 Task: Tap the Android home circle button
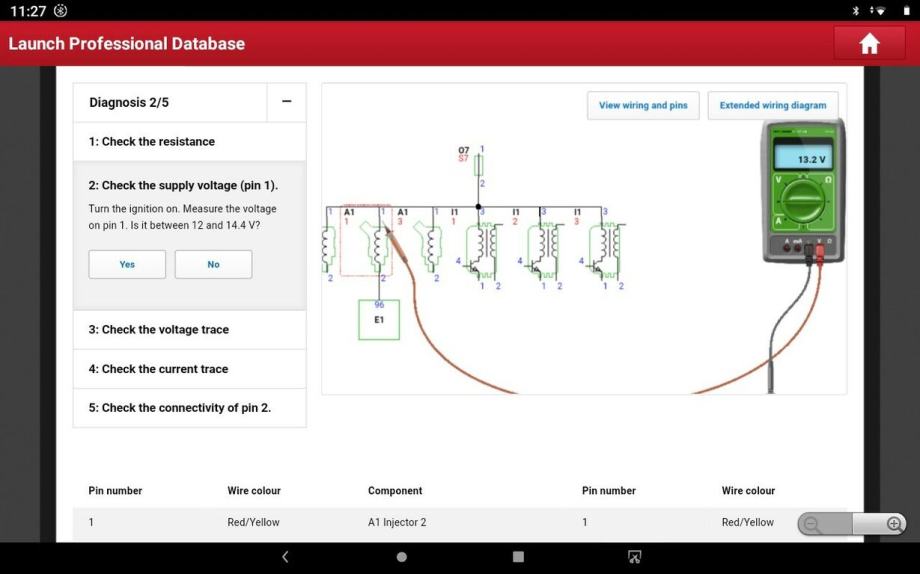pos(401,557)
